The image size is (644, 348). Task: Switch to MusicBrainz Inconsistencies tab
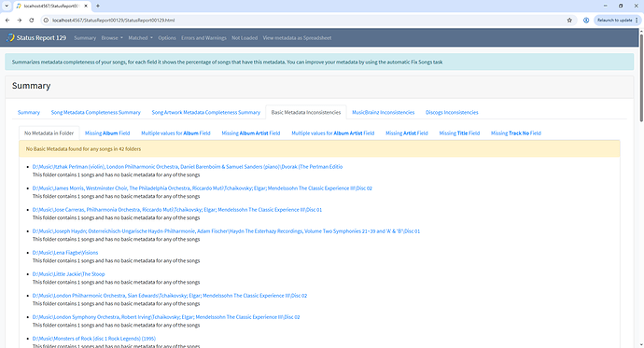(x=384, y=112)
